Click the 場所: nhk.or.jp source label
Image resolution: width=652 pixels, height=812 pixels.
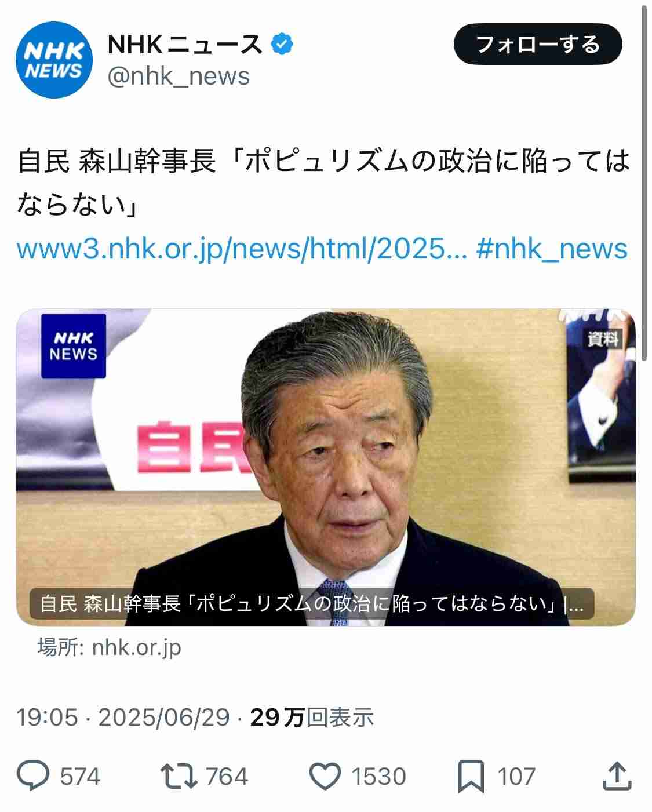[110, 647]
